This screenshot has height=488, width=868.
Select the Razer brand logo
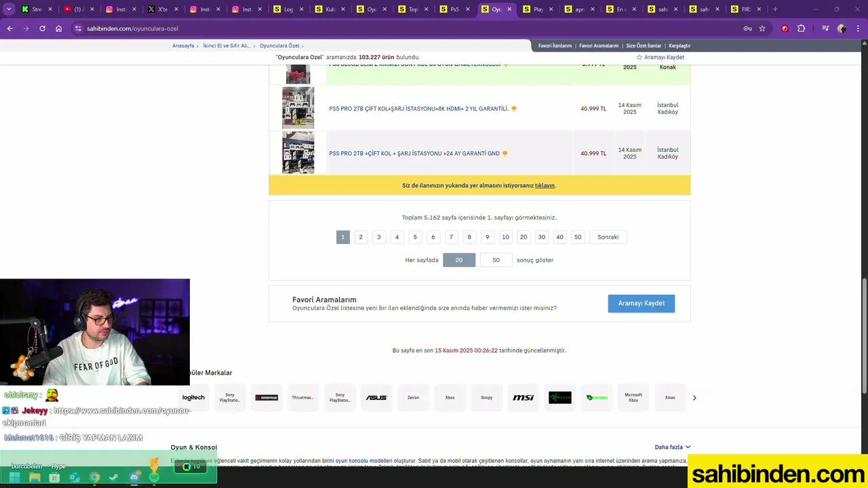click(x=560, y=398)
